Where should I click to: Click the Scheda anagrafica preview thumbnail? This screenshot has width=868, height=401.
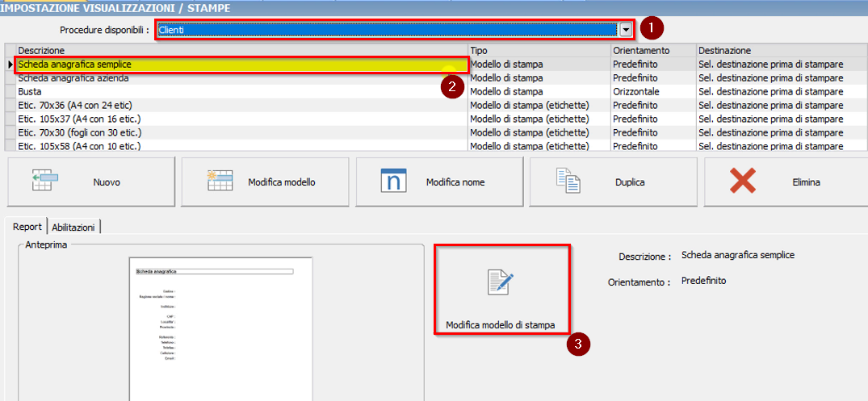coord(220,327)
